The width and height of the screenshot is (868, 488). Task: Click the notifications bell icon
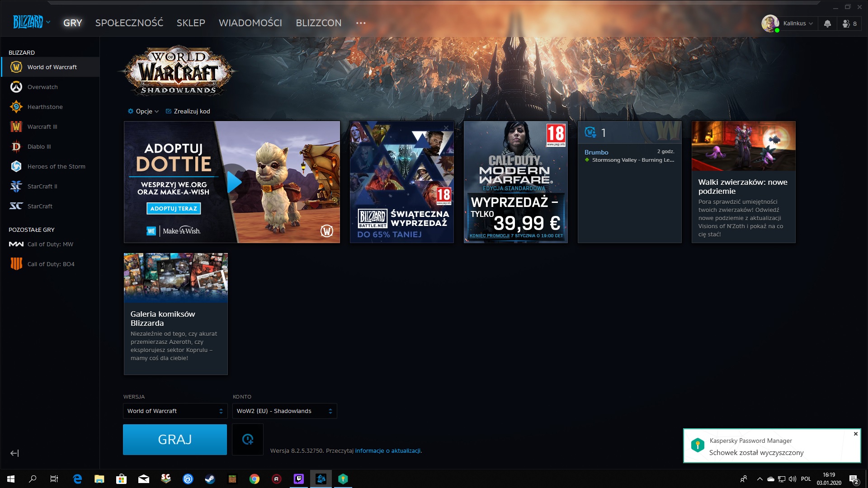[827, 23]
